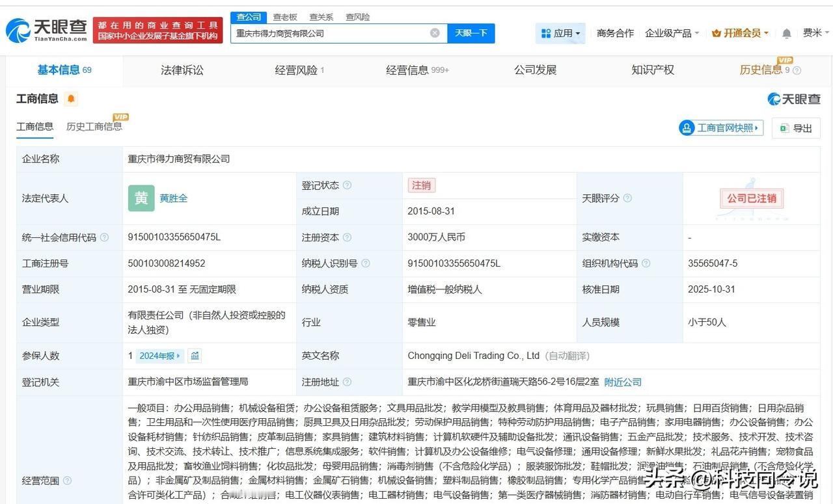
Task: Open the 历史工商信息 sub-tab
Action: point(94,126)
